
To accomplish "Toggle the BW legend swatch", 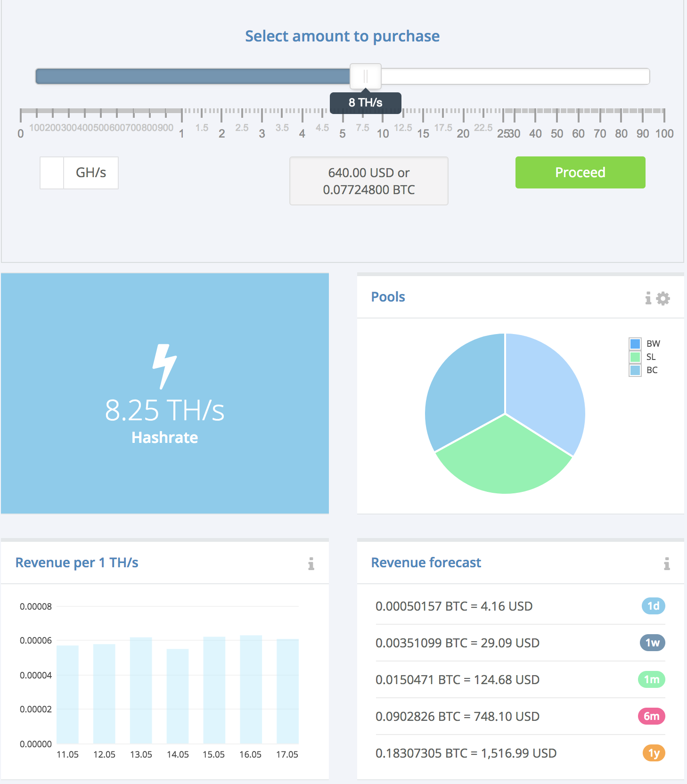I will point(635,343).
